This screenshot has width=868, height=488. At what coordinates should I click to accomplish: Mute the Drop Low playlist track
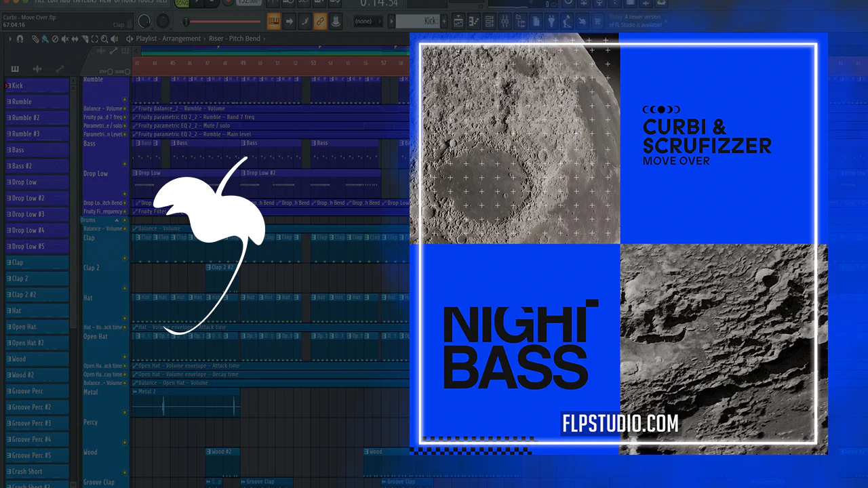(x=125, y=194)
